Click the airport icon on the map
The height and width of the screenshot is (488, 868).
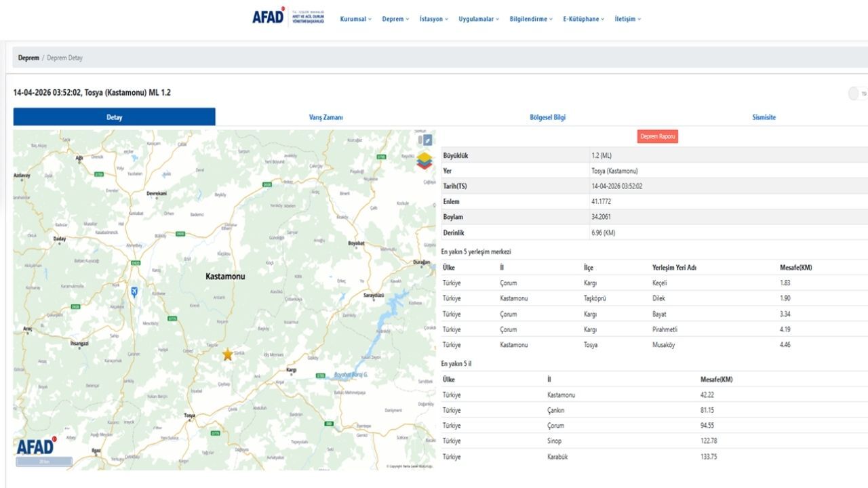(x=134, y=291)
